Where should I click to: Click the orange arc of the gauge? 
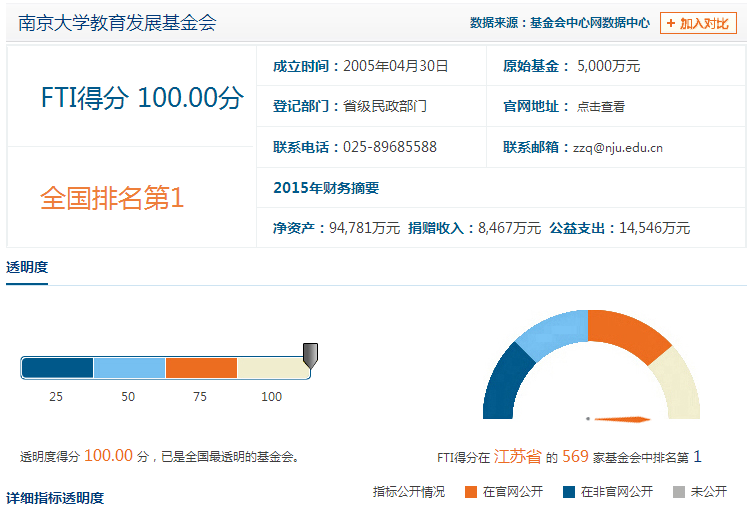point(629,331)
